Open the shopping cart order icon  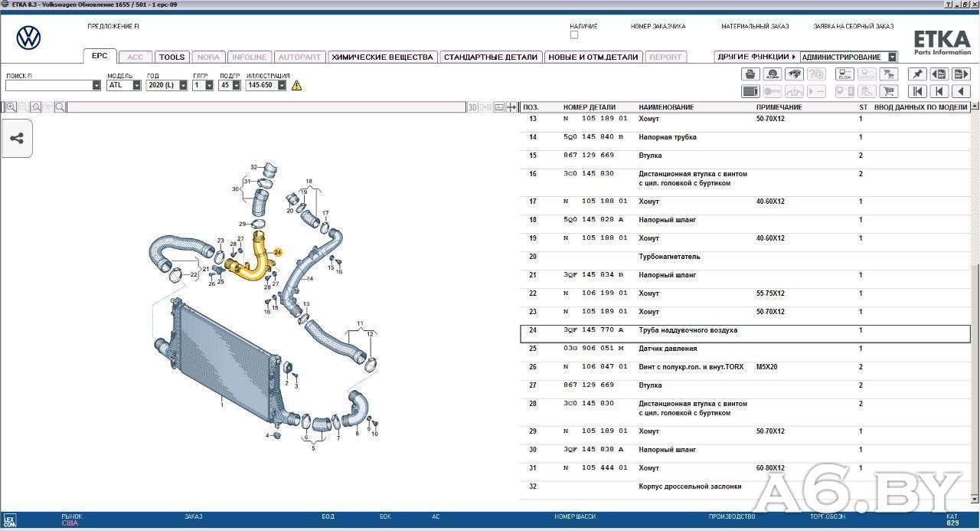pos(889,91)
